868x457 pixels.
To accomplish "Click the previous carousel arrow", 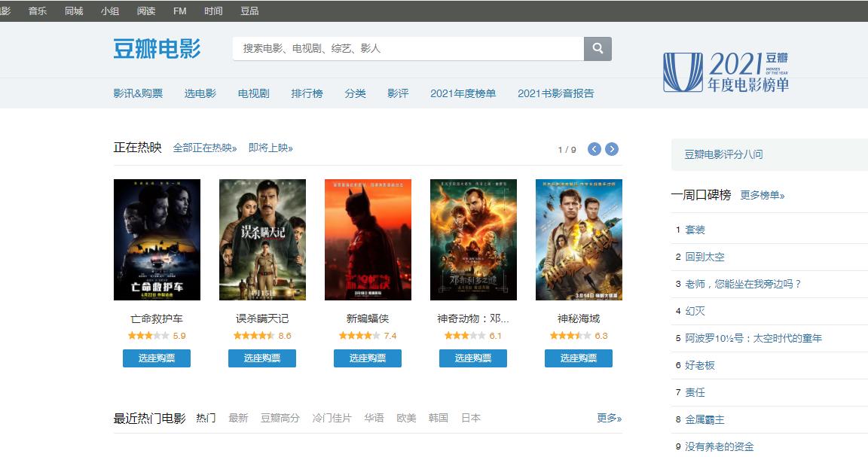I will 594,149.
